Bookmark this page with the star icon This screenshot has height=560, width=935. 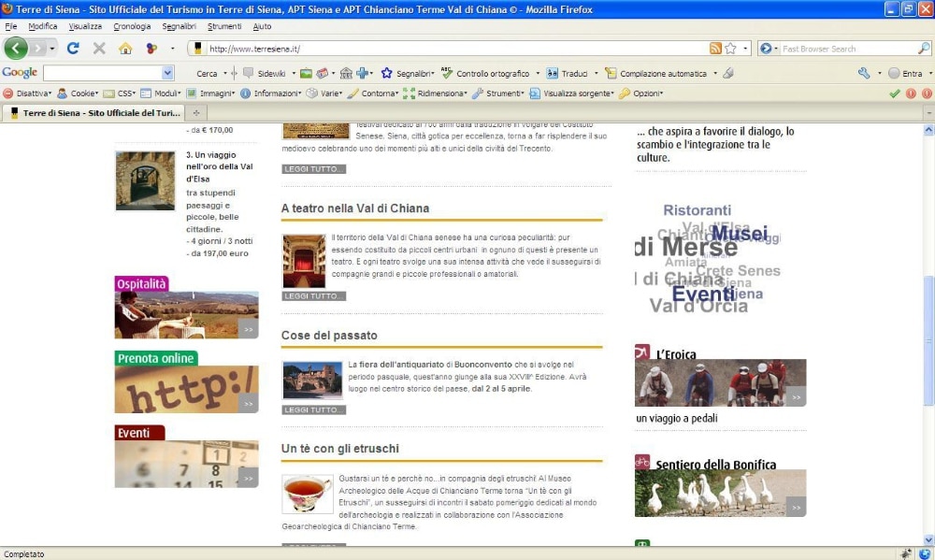(x=730, y=49)
